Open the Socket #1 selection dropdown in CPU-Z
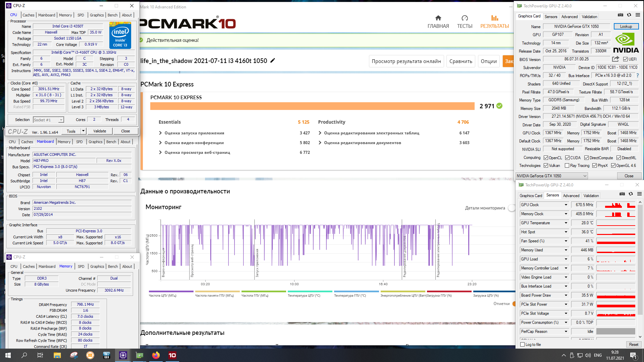Image resolution: width=644 pixels, height=362 pixels. click(49, 120)
